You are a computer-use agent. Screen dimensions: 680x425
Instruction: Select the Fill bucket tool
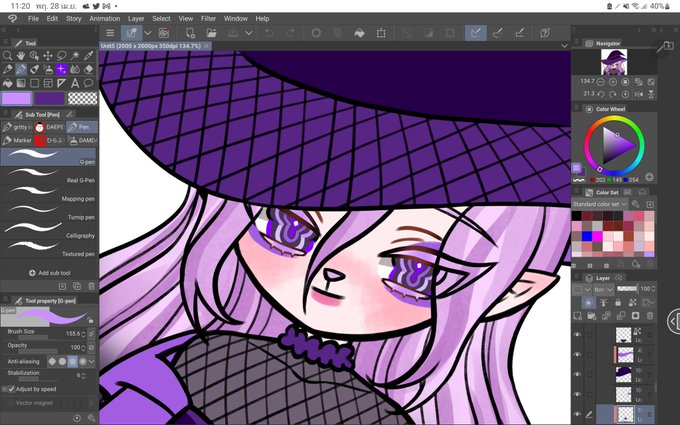click(x=7, y=83)
